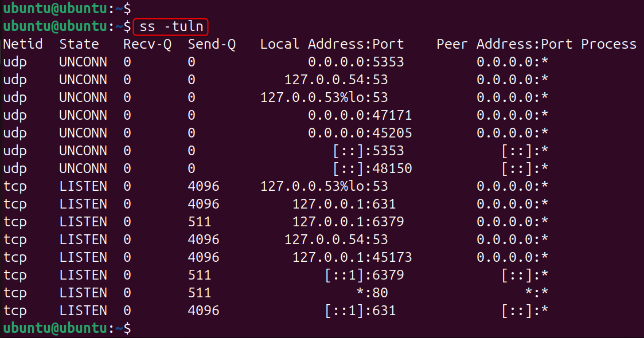Click local address '*:80'

coord(372,293)
